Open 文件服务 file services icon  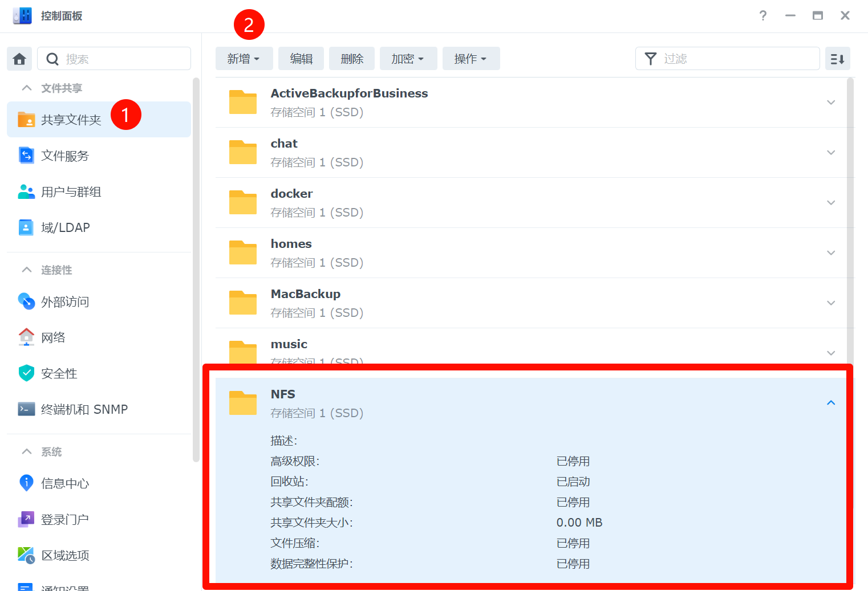coord(26,156)
